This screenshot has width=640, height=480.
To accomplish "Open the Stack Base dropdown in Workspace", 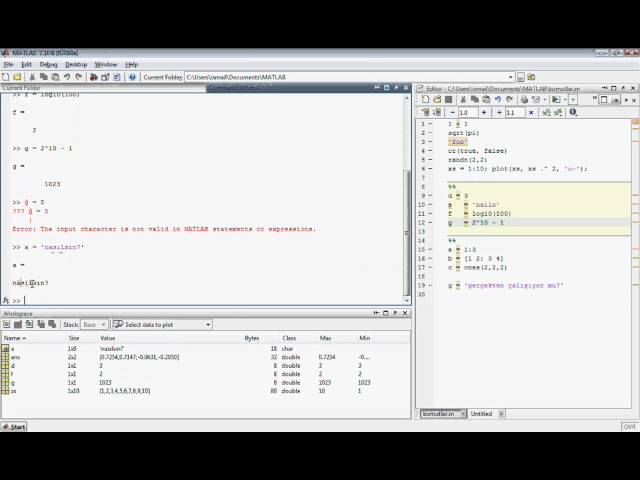I will click(x=94, y=324).
